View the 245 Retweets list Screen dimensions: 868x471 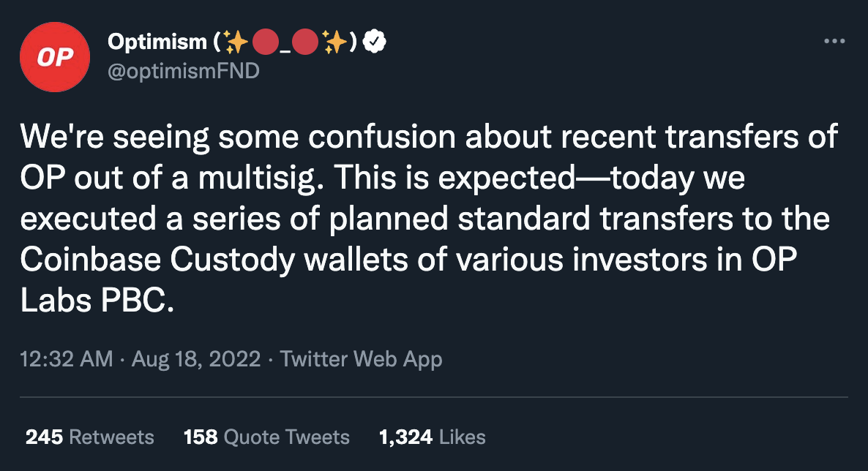point(90,437)
